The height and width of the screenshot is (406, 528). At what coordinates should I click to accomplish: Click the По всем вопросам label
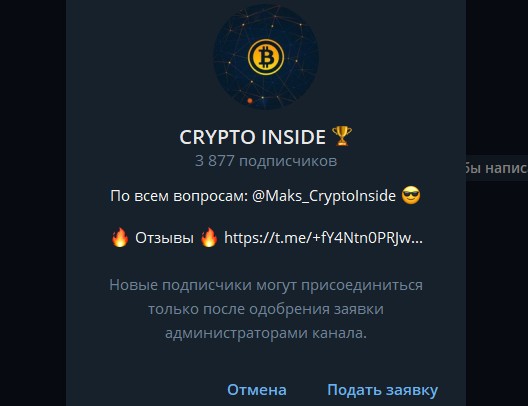click(179, 196)
